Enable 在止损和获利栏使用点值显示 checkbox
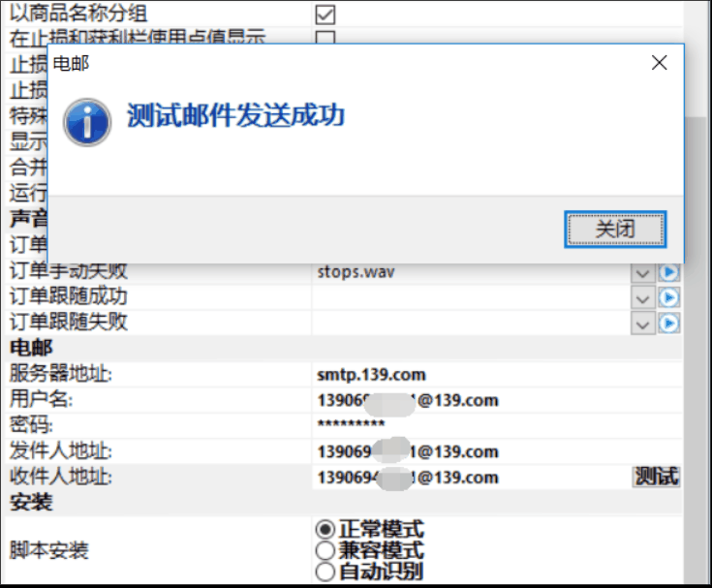Viewport: 712px width, 588px height. 325,39
